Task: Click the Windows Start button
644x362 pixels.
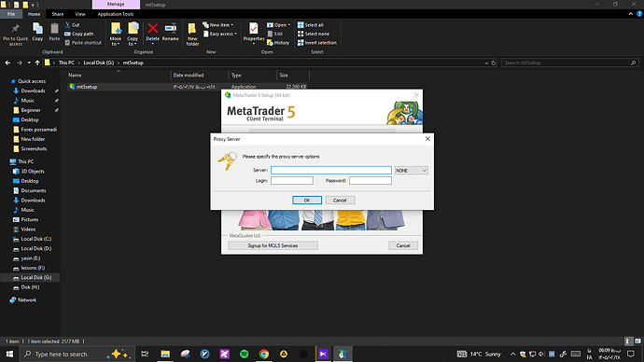Action: 9,354
